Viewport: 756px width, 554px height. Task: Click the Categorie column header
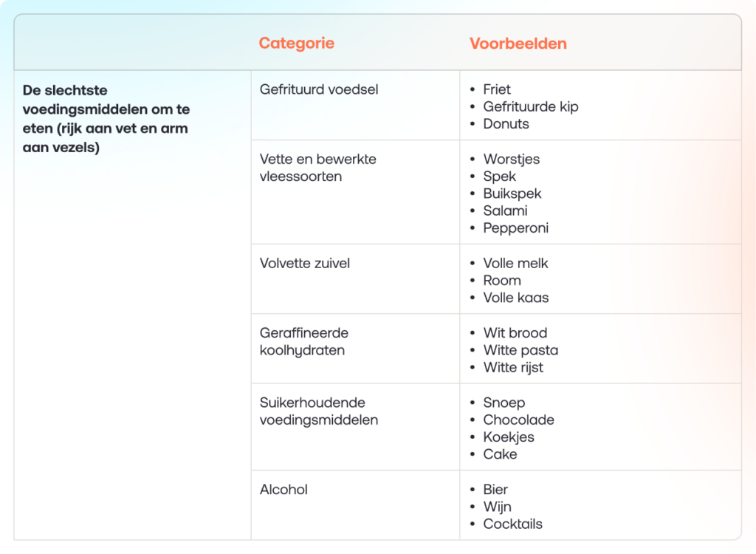[296, 43]
